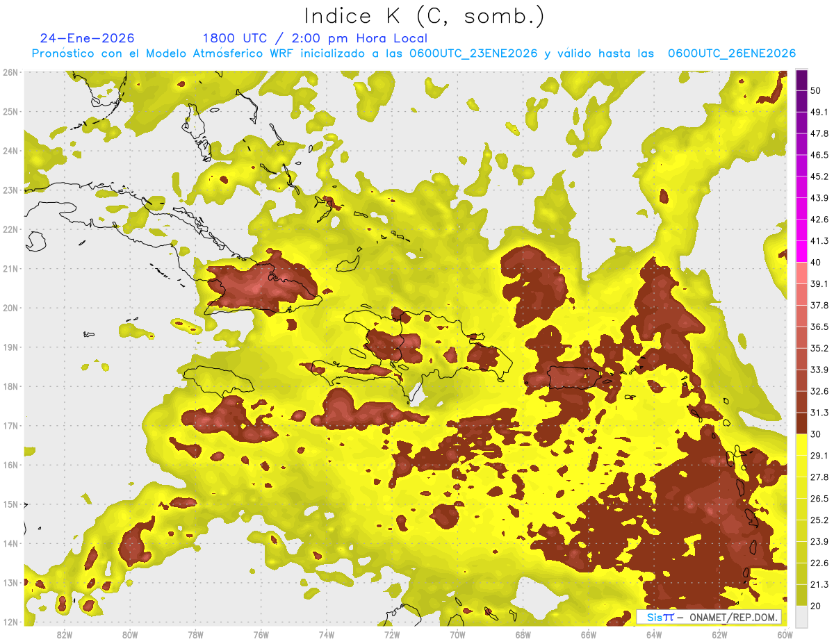Click the colorbar value "50"
Viewport: 834px width, 644px height.
(x=816, y=92)
